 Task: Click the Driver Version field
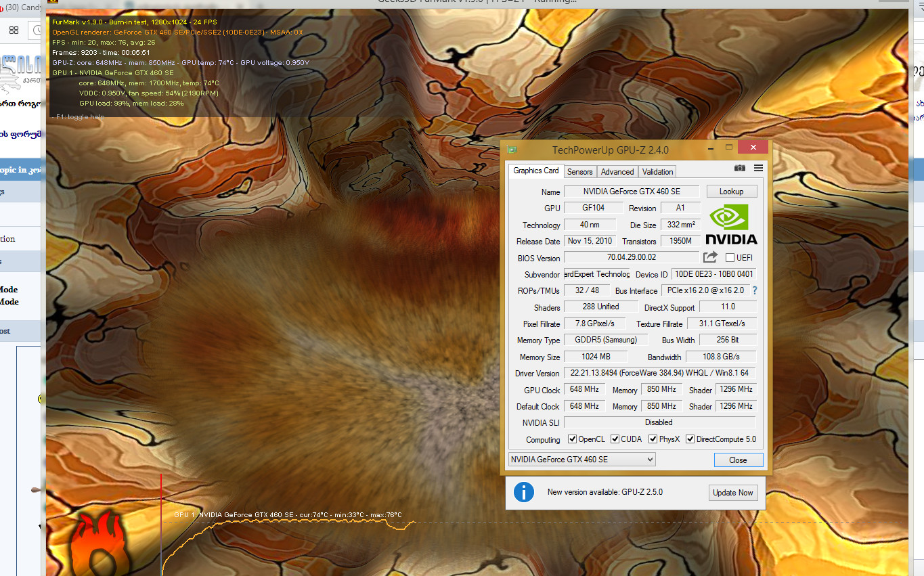(x=659, y=373)
